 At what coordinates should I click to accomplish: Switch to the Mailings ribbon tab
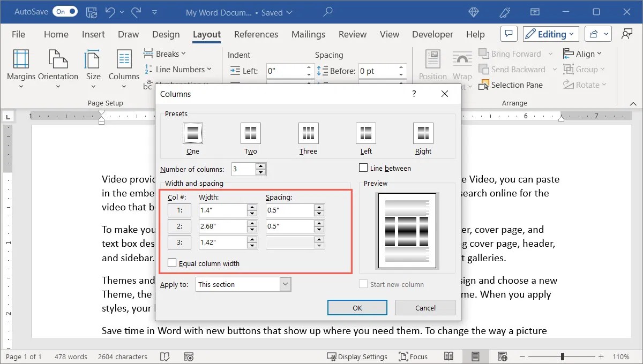[x=308, y=34]
